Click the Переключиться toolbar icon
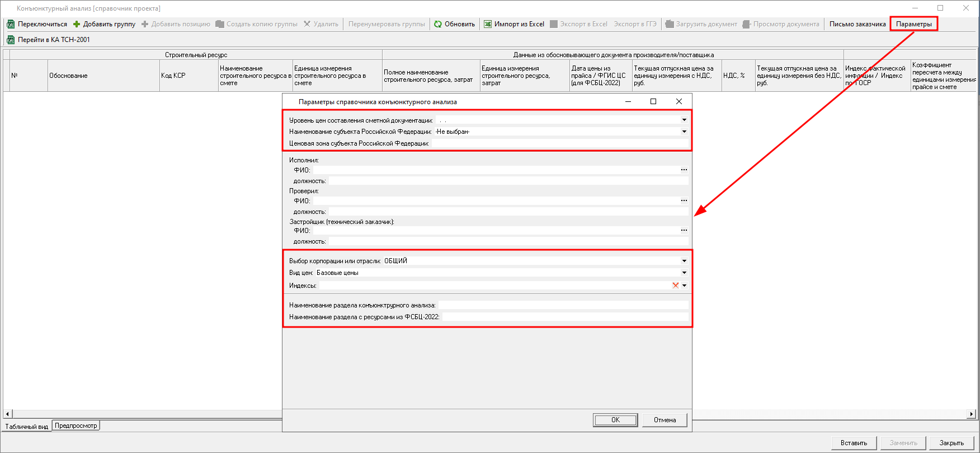This screenshot has width=980, height=453. (11, 24)
